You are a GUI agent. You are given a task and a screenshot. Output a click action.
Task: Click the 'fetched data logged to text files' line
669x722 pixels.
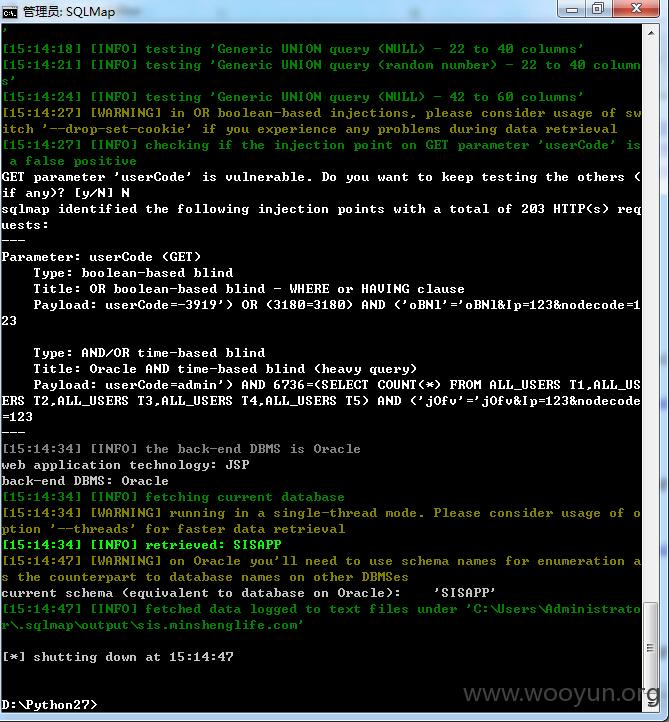[x=321, y=609]
